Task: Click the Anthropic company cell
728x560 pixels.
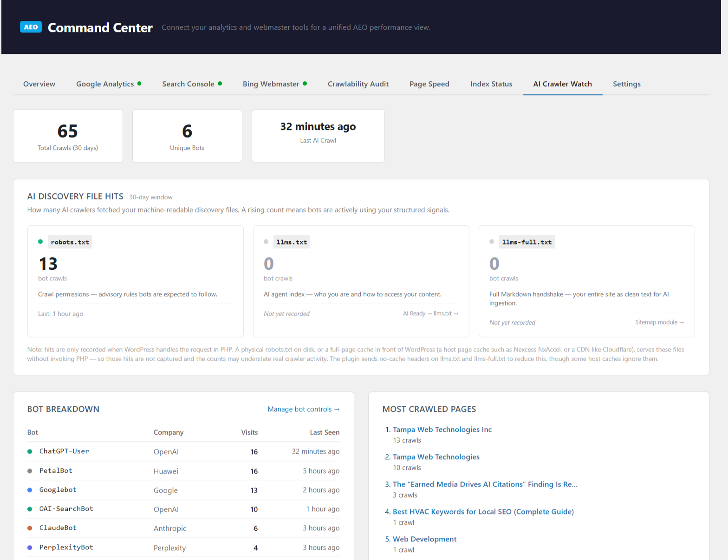Action: click(170, 528)
